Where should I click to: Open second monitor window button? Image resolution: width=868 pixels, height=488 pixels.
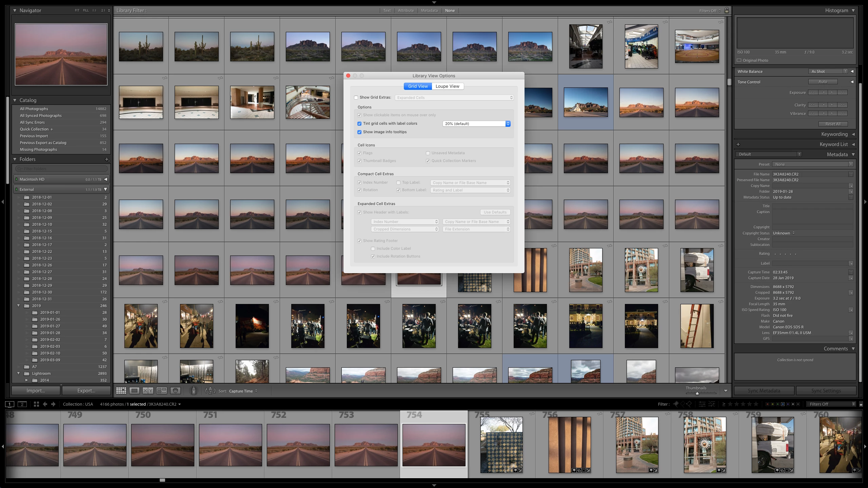point(22,404)
